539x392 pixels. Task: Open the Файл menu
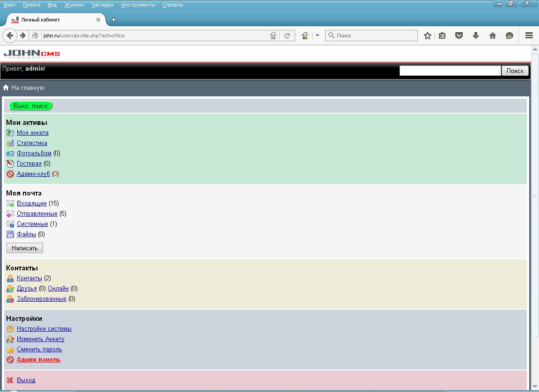[x=10, y=5]
